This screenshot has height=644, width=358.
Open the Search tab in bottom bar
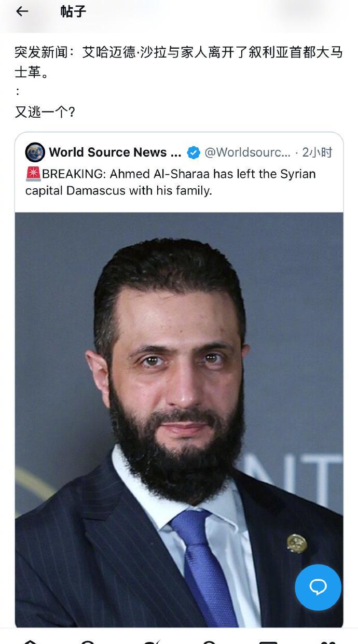[x=89, y=642]
